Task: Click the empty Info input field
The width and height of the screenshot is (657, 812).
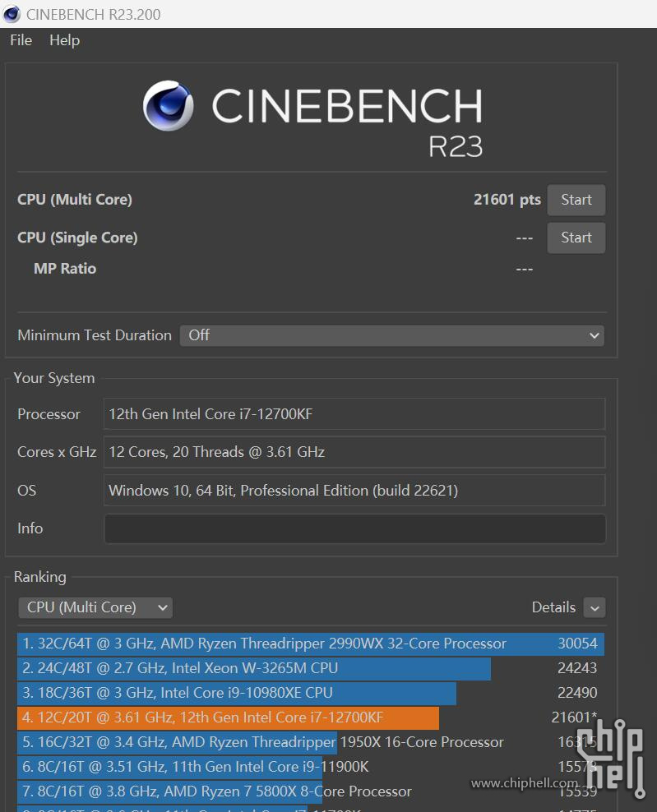Action: 354,528
